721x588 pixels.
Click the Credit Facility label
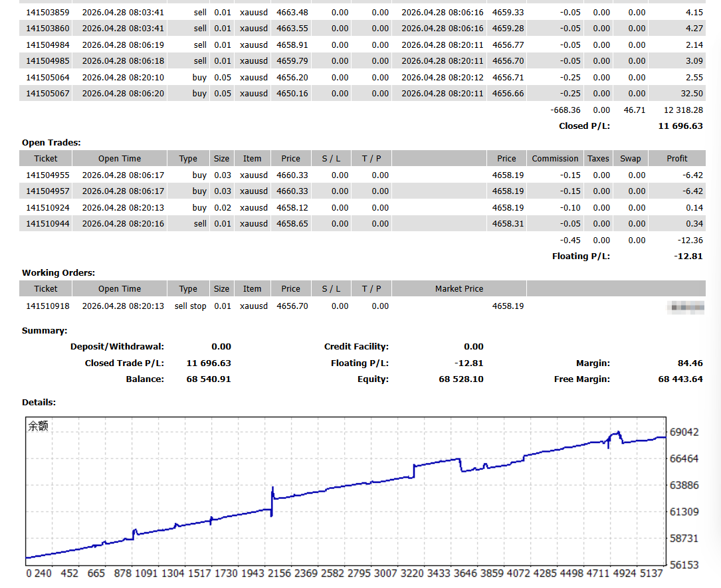click(x=356, y=347)
